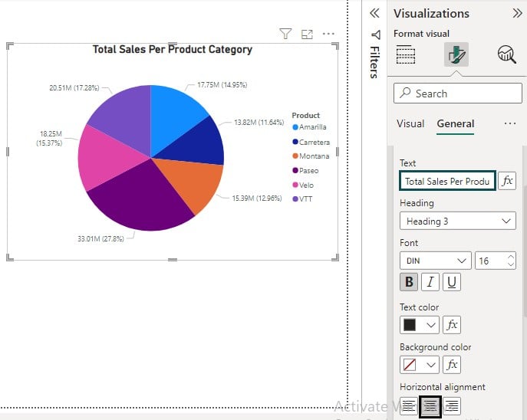Select the Format visual paintbrush icon
The image size is (527, 420).
(x=456, y=54)
